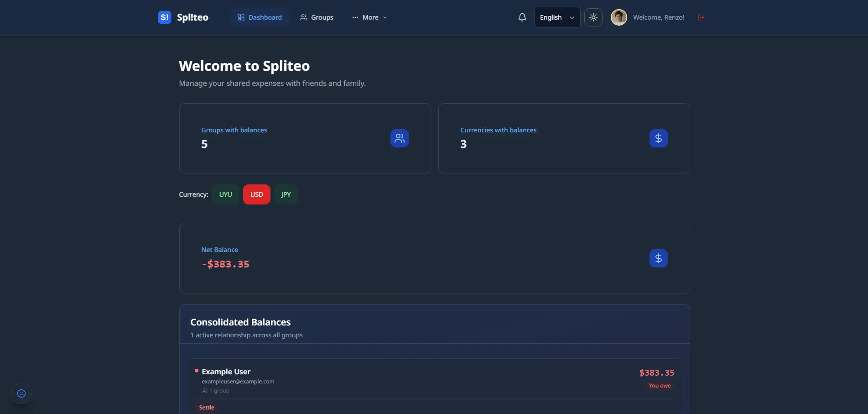Go to the Groups page
This screenshot has height=414, width=868.
point(317,17)
